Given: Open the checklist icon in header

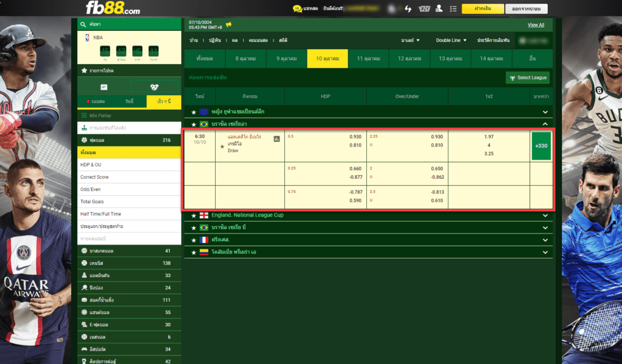Looking at the screenshot, I should pos(453,8).
